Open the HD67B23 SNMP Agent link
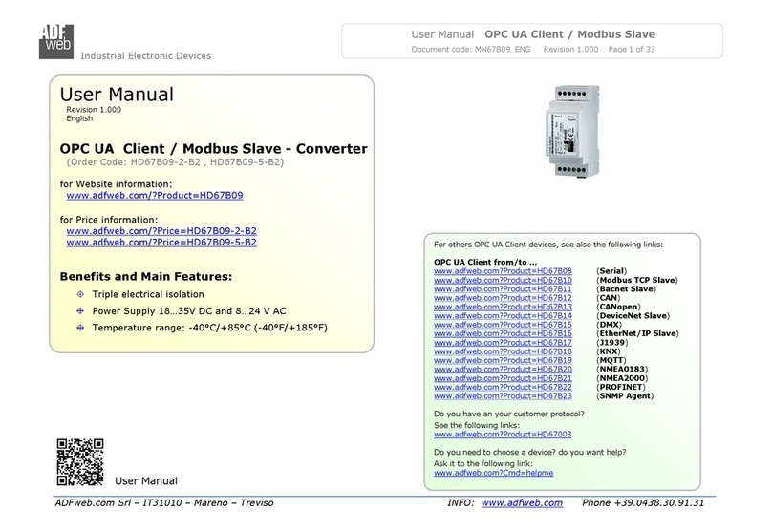The height and width of the screenshot is (532, 772). point(503,396)
